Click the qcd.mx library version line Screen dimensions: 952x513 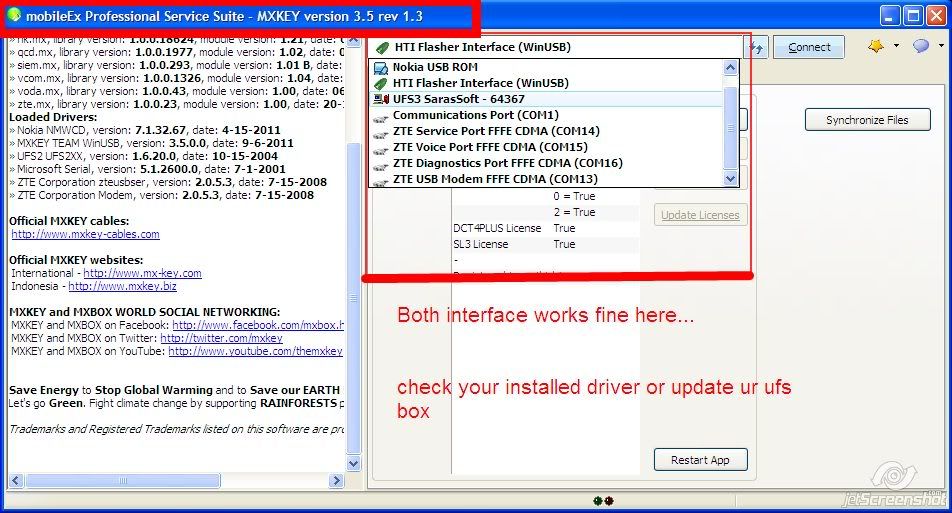click(177, 52)
